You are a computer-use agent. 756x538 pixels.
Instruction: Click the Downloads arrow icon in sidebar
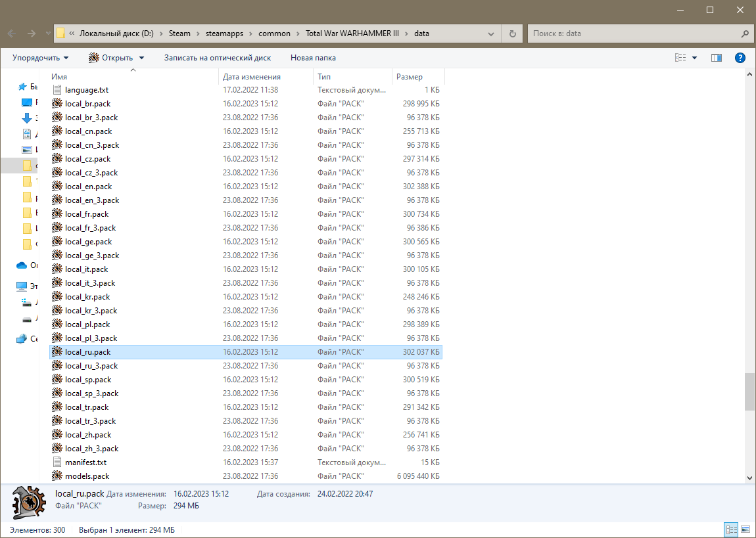click(27, 118)
